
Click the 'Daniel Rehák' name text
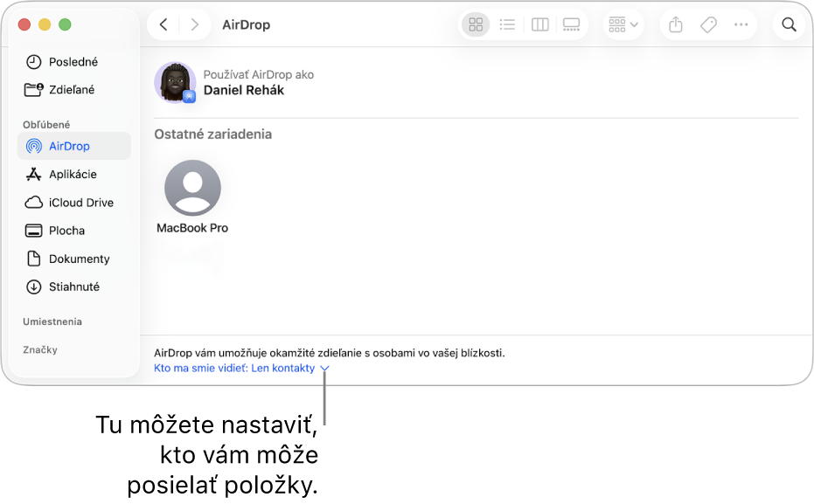(243, 90)
